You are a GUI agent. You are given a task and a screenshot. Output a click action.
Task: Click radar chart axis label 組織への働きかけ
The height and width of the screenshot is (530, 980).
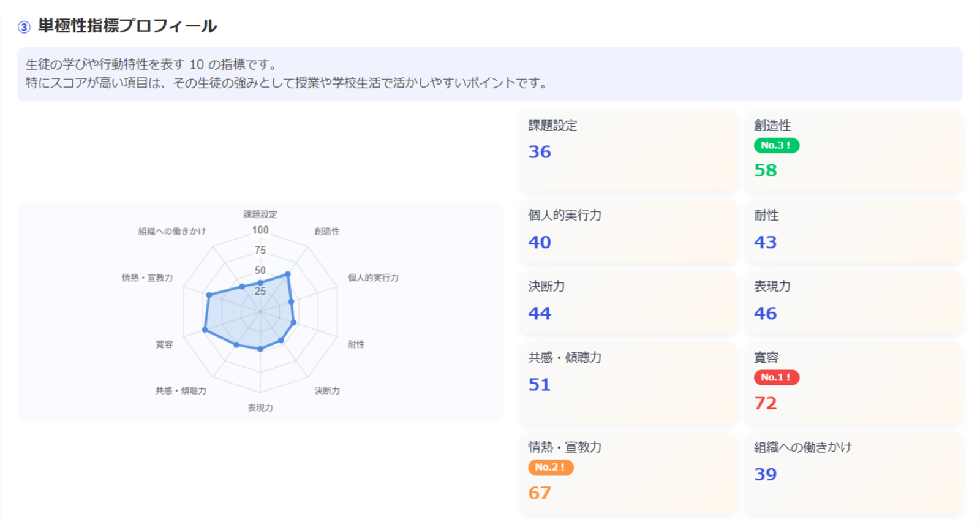click(172, 231)
